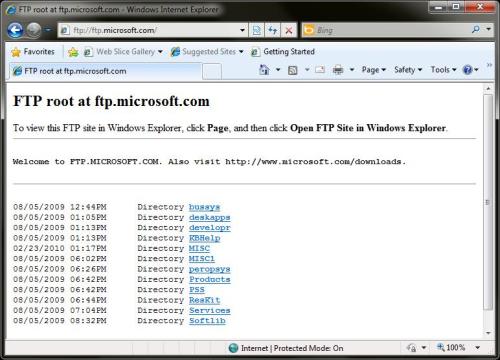Expand the zoom level 100% dropdown
This screenshot has height=360, width=500.
pyautogui.click(x=478, y=348)
